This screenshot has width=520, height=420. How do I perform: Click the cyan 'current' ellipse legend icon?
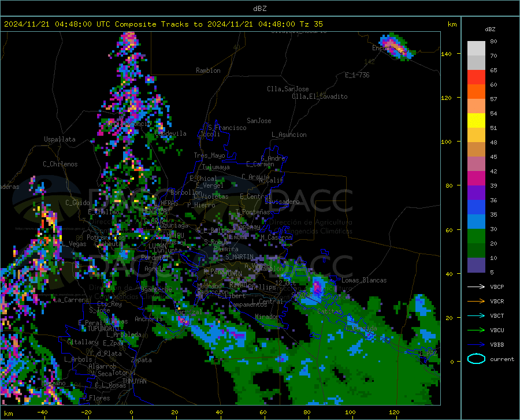[x=476, y=359]
